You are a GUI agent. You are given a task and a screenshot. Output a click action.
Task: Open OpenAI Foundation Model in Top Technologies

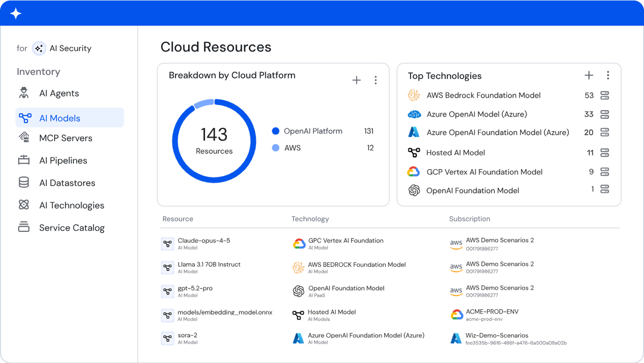point(472,191)
